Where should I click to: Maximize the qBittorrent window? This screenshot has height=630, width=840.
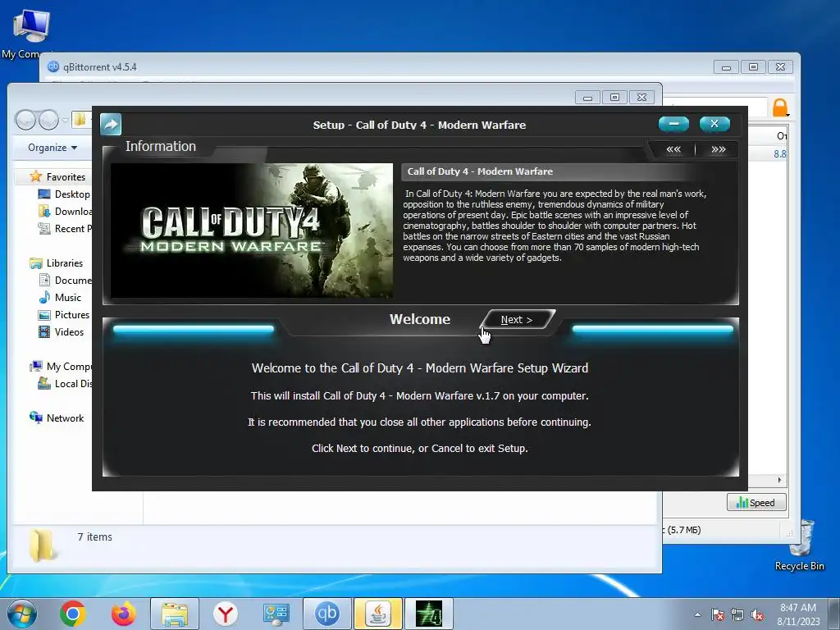coord(753,67)
